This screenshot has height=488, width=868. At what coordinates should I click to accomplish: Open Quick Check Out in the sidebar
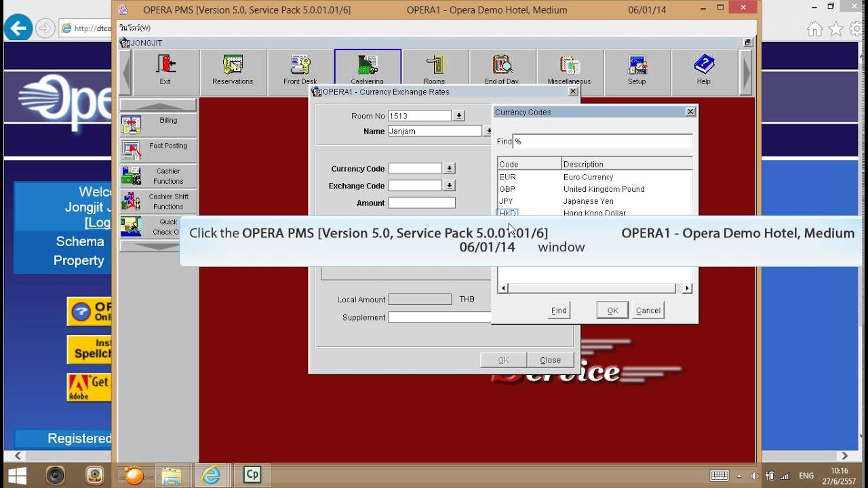pyautogui.click(x=150, y=226)
